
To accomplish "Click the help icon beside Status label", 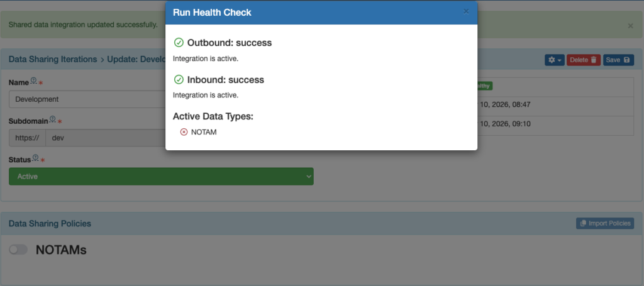I will pos(35,158).
